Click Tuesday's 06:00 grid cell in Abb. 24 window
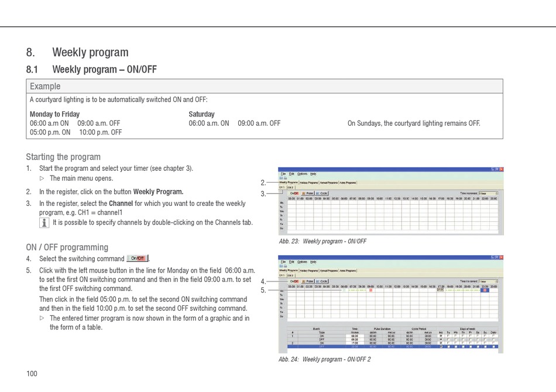The width and height of the screenshot is (556, 392). (344, 294)
